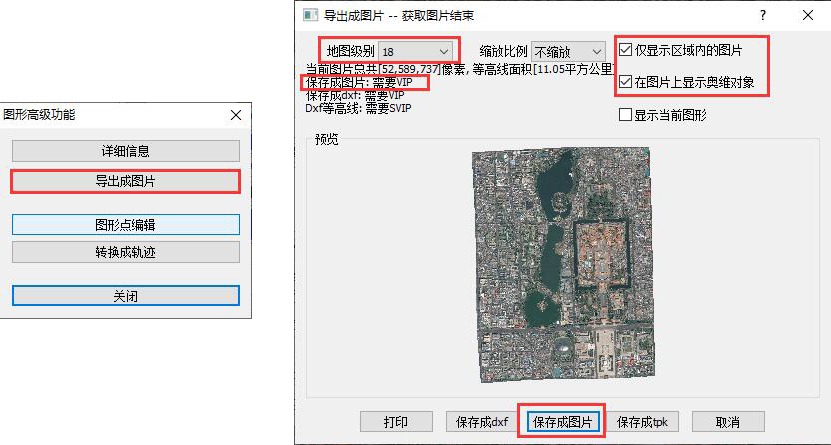Image resolution: width=831 pixels, height=445 pixels.
Task: Click 转换成轨迹 button
Action: (125, 251)
